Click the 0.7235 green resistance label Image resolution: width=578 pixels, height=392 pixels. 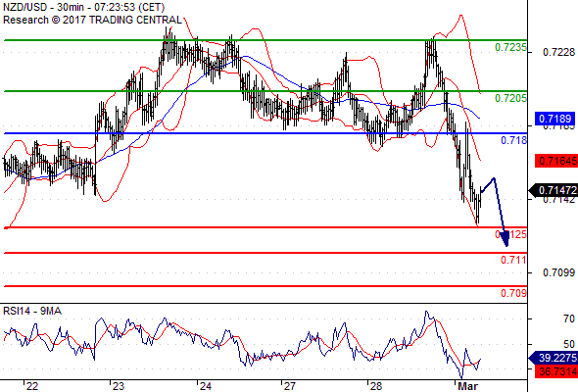coord(510,47)
